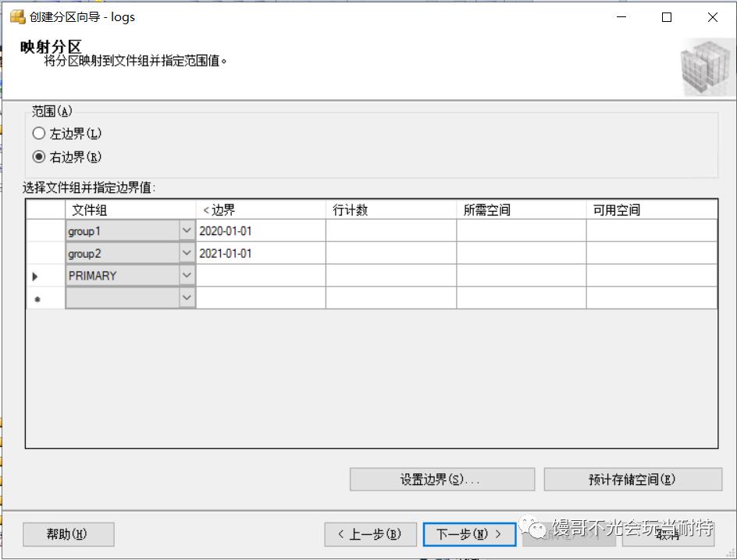Expand the PRIMARY filegroup dropdown
Image resolution: width=737 pixels, height=560 pixels.
[x=187, y=276]
